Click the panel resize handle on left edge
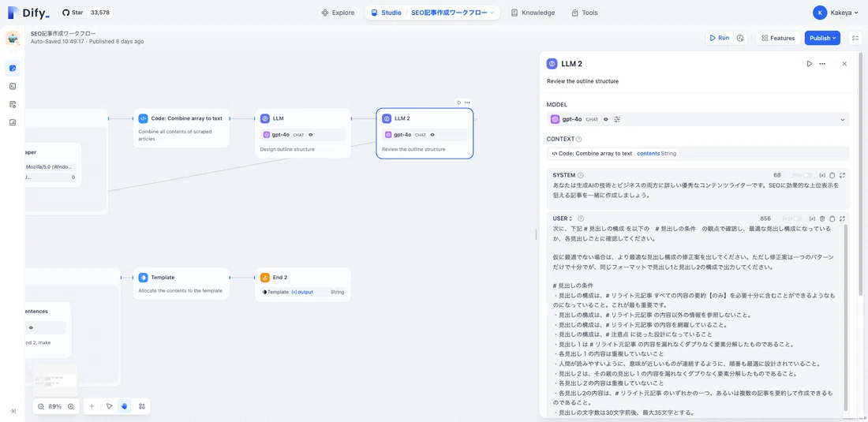 [536, 234]
